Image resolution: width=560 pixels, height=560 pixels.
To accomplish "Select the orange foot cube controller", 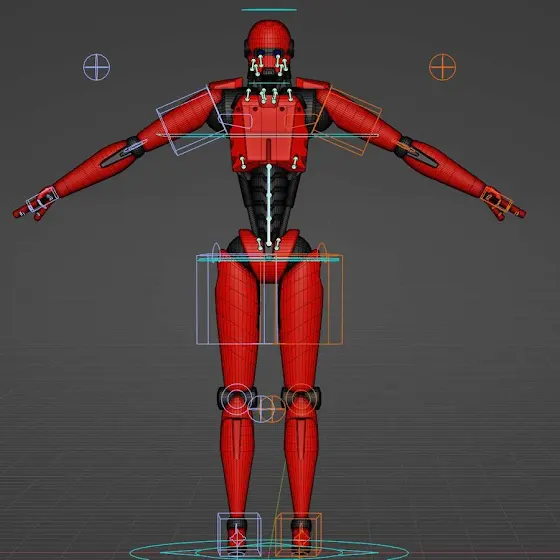I will tap(299, 535).
